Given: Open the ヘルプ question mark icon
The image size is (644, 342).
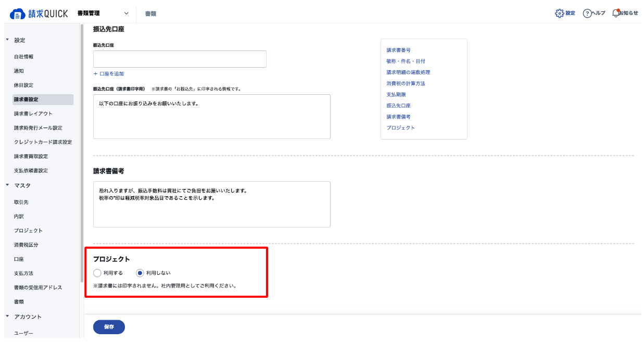Looking at the screenshot, I should click(587, 13).
